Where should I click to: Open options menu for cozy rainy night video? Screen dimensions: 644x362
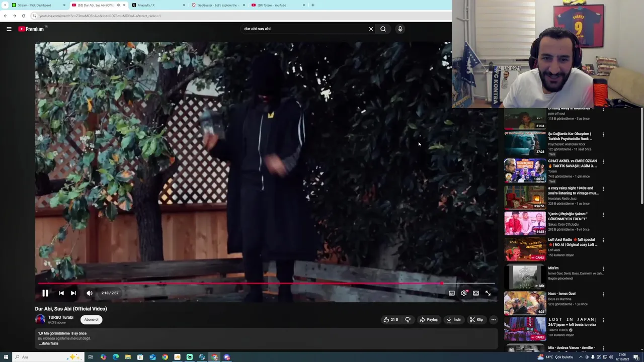(x=603, y=189)
